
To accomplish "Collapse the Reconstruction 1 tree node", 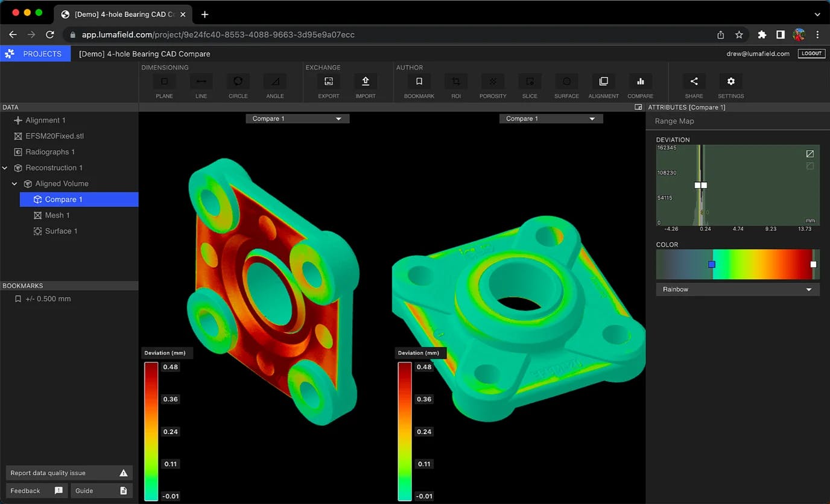I will pyautogui.click(x=5, y=168).
